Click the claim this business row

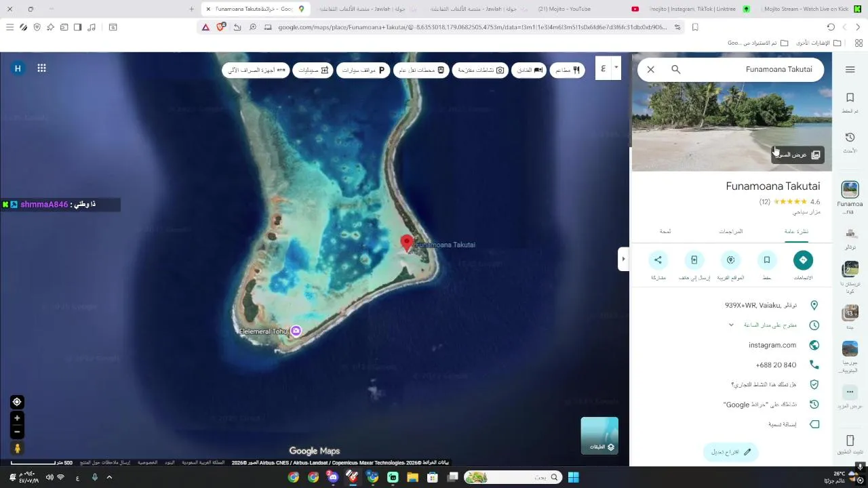pos(732,384)
